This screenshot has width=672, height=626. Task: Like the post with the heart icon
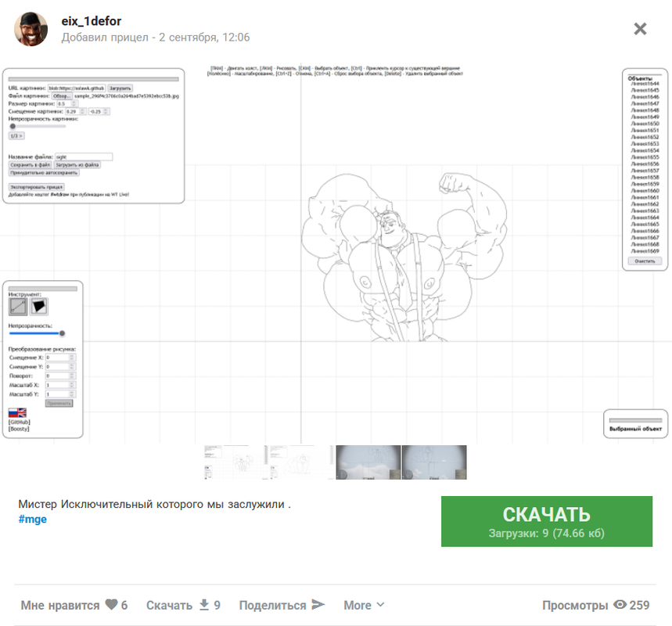click(x=111, y=605)
